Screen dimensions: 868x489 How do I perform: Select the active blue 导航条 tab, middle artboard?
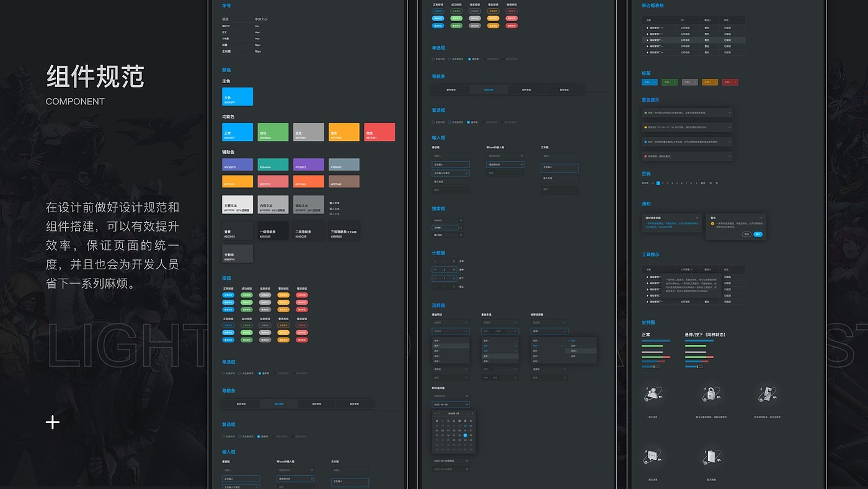click(489, 90)
